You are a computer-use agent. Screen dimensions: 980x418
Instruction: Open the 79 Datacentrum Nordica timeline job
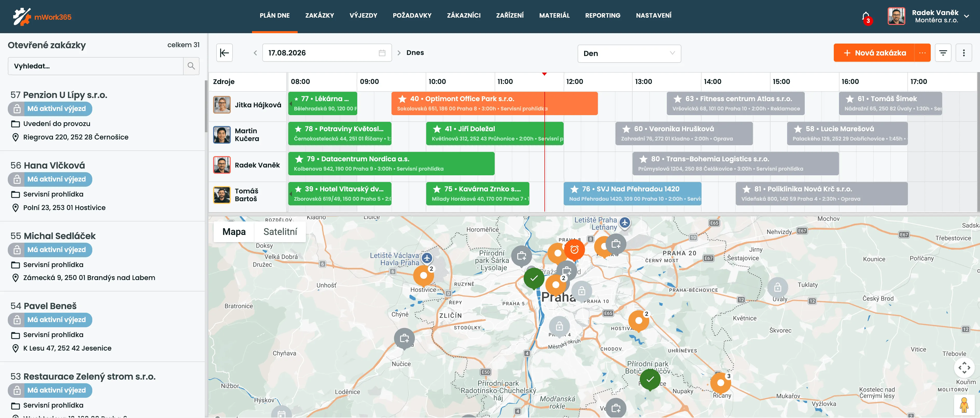click(391, 164)
